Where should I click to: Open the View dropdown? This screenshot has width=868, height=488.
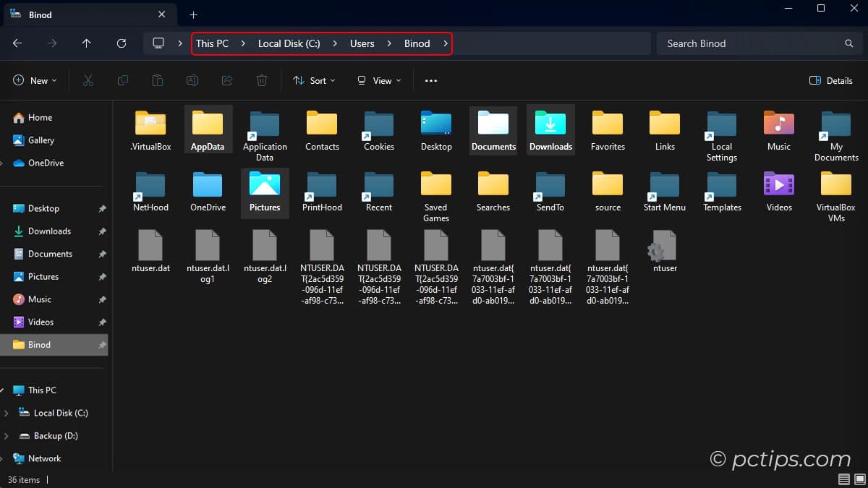tap(378, 80)
